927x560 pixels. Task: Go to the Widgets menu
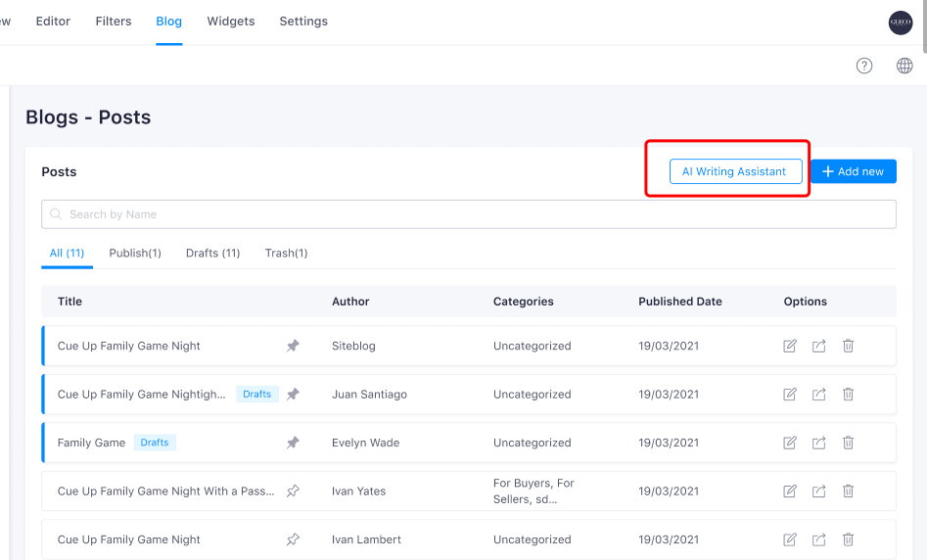pyautogui.click(x=231, y=22)
